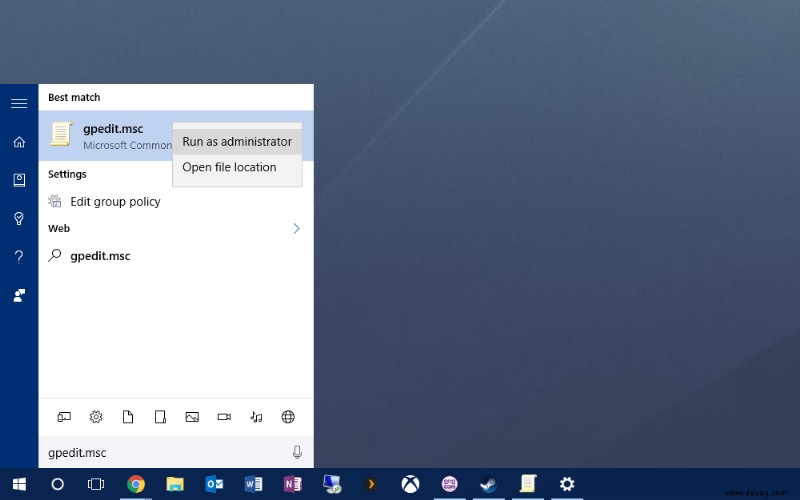Search the web for gpedit.msc
This screenshot has height=500, width=800.
coord(176,256)
